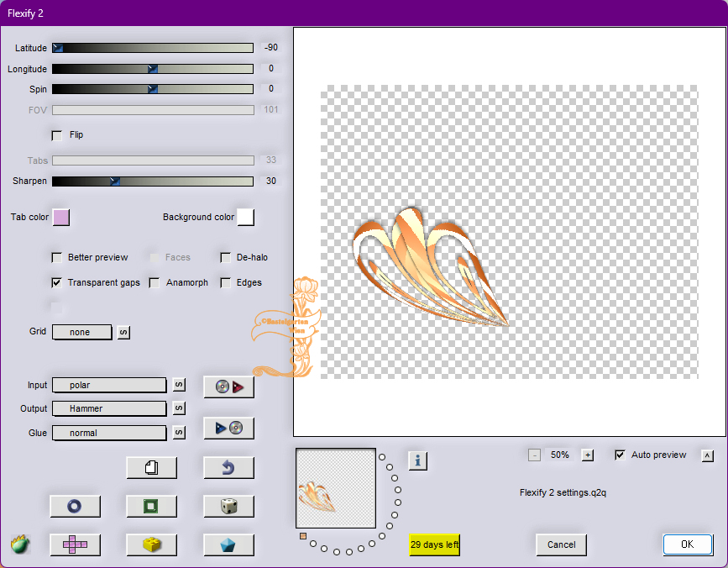
Task: Disable Auto preview checkbox
Action: click(x=620, y=455)
